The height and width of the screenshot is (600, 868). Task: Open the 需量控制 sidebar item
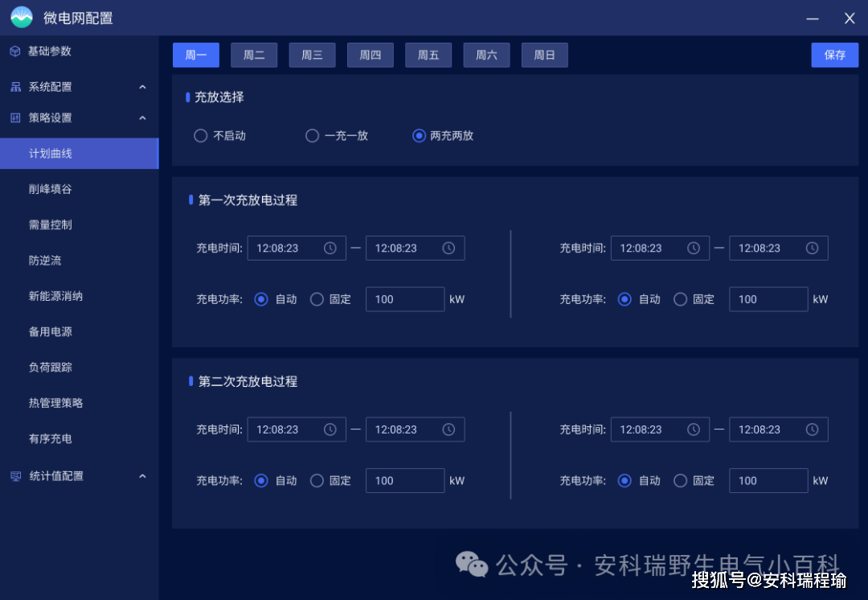[x=79, y=224]
